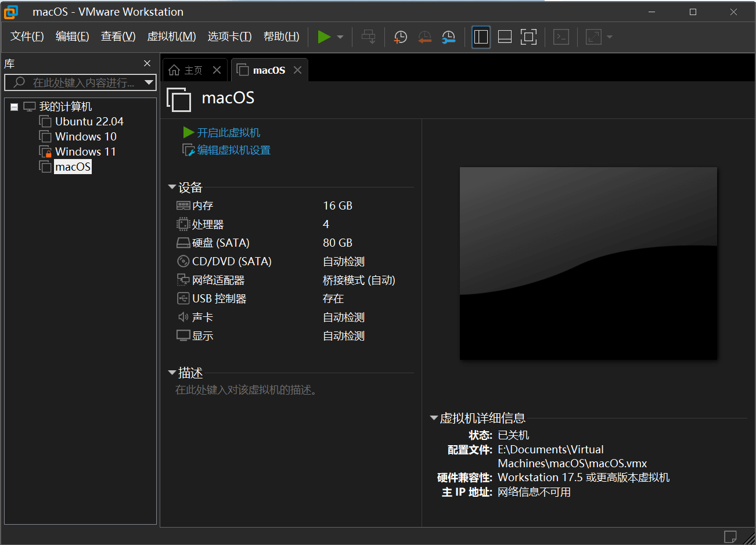Click the 已关机 status text
Viewport: 756px width, 545px height.
513,435
